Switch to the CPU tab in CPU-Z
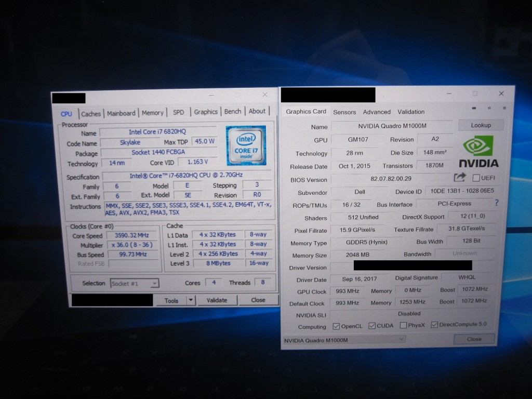The height and width of the screenshot is (399, 532). coord(66,114)
